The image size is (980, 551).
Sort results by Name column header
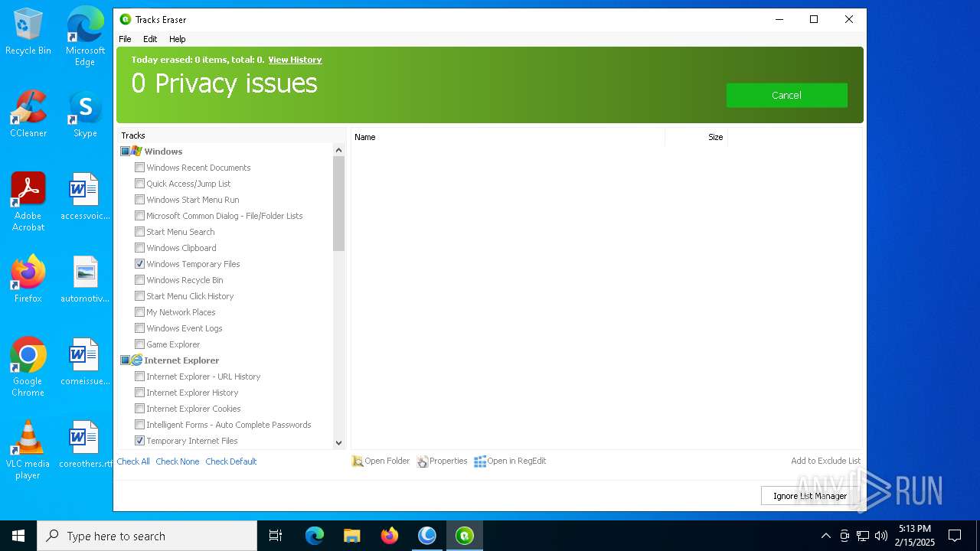(x=507, y=137)
